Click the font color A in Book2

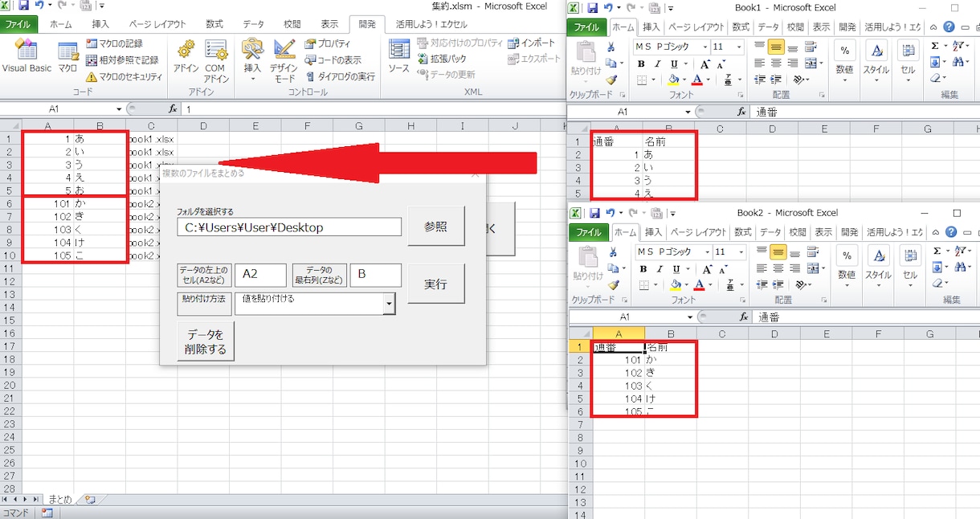pyautogui.click(x=697, y=284)
